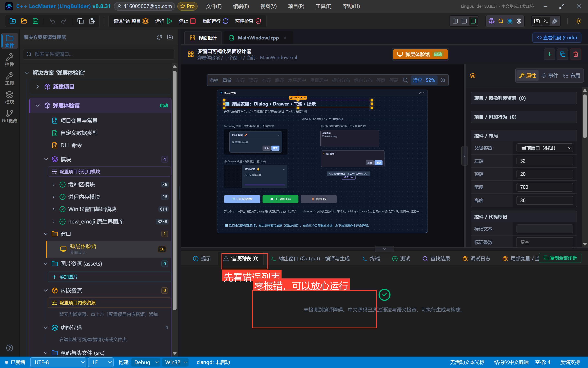Expand 缓冲区模块 tree node
Image resolution: width=588 pixels, height=368 pixels.
[54, 184]
